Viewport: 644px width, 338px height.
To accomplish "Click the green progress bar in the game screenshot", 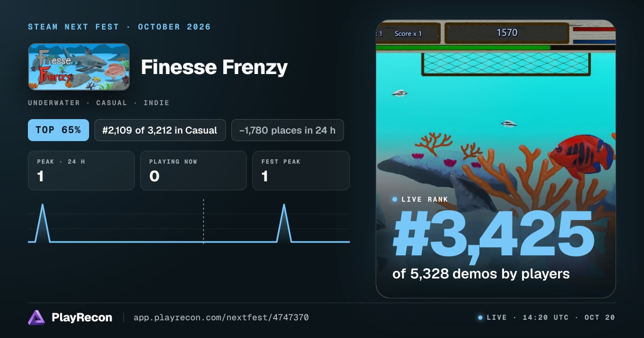I will click(463, 47).
